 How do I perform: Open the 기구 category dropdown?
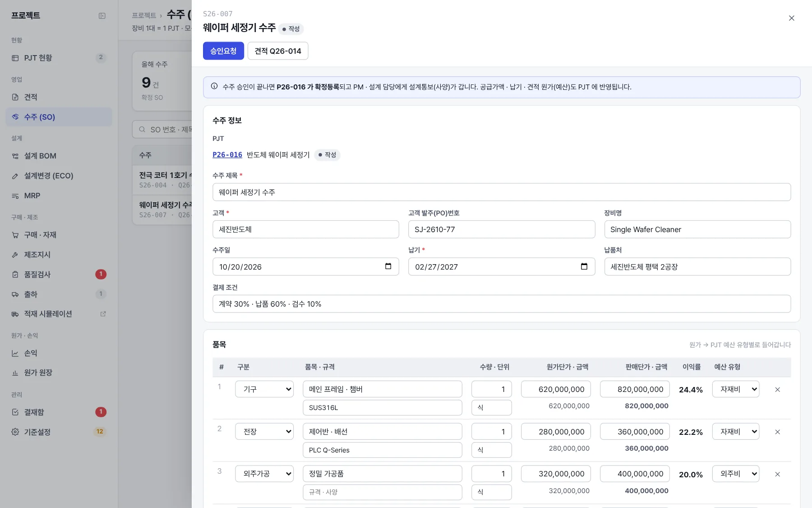[264, 389]
